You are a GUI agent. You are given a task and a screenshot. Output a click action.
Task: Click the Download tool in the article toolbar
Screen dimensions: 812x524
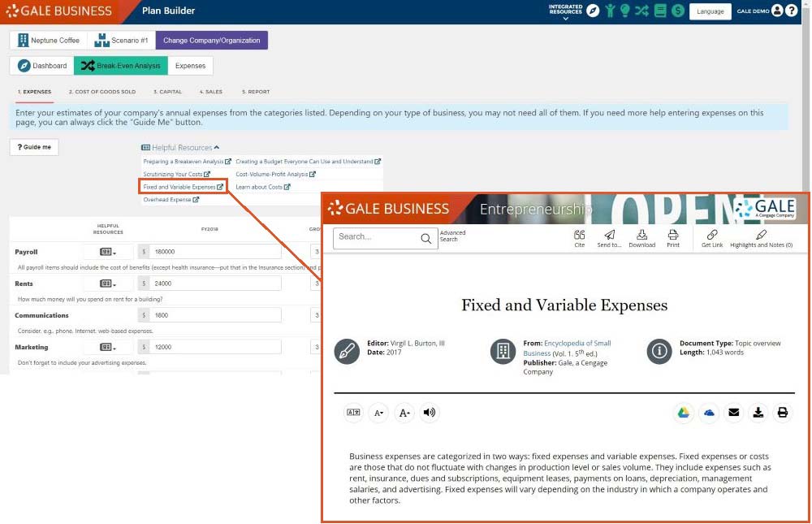[642, 239]
